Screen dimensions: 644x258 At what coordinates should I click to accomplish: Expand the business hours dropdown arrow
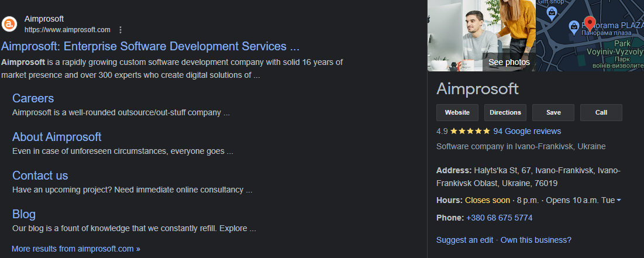(619, 200)
